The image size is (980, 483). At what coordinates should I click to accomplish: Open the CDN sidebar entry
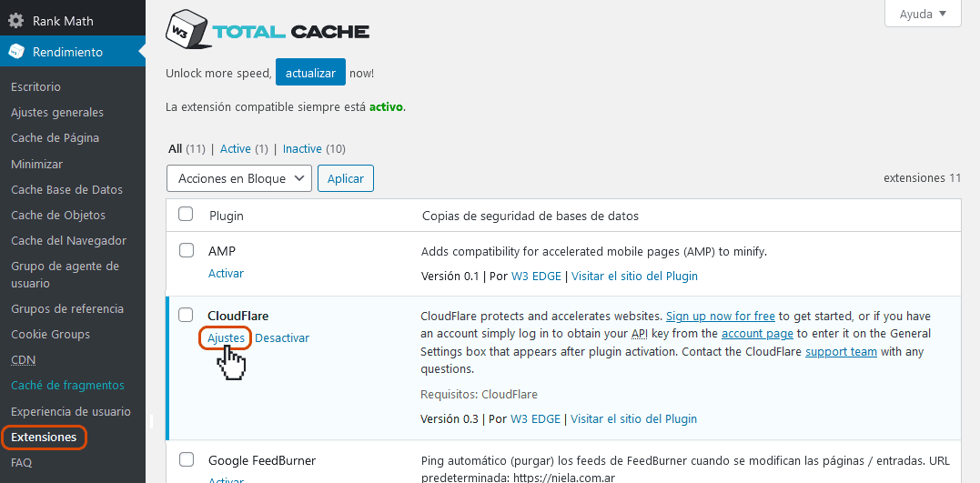pos(23,360)
